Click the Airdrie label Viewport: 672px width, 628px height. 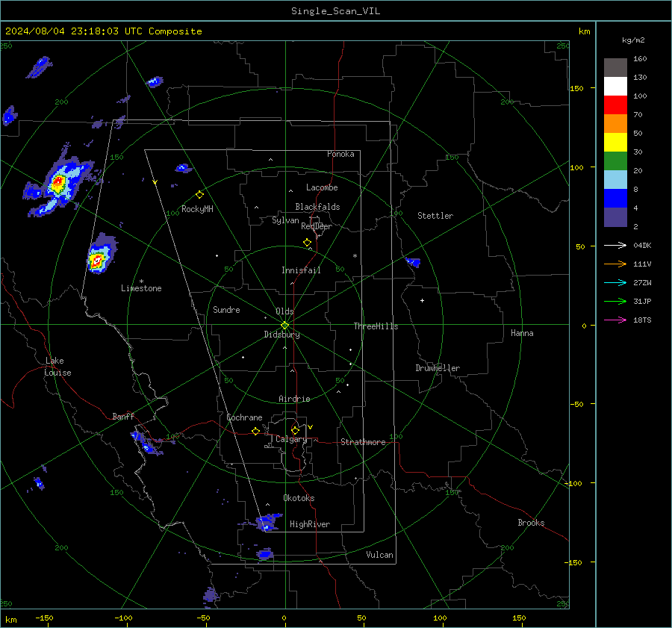[x=294, y=399]
